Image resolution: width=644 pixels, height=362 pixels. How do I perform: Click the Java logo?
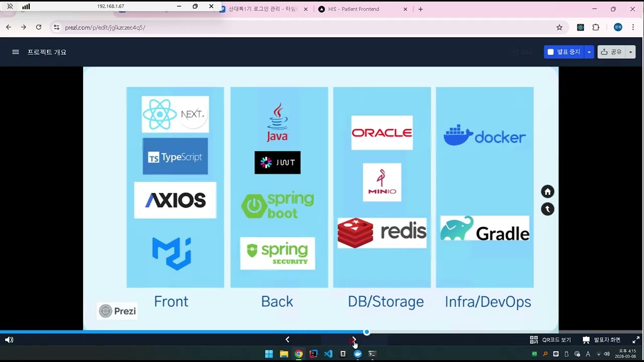pyautogui.click(x=277, y=122)
